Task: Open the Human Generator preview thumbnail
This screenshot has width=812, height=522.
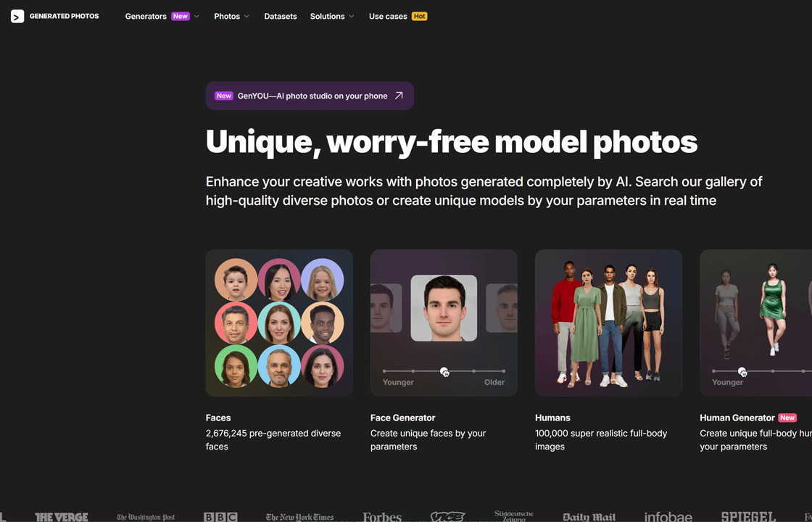Action: (755, 323)
